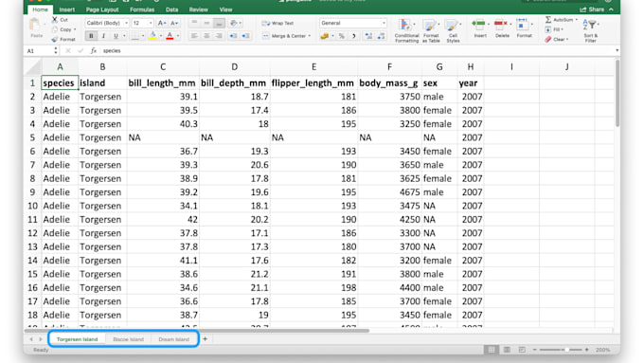The width and height of the screenshot is (644, 363).
Task: Open the font color dropdown arrow
Action: pos(178,36)
